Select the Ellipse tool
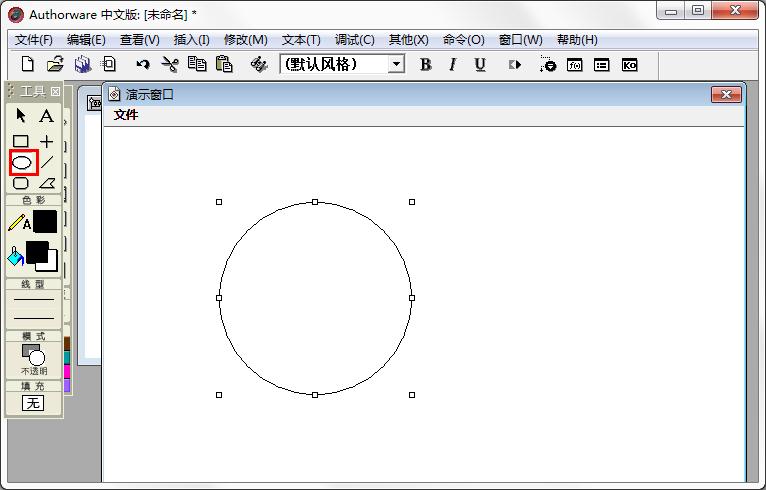Image resolution: width=766 pixels, height=490 pixels. (x=21, y=163)
